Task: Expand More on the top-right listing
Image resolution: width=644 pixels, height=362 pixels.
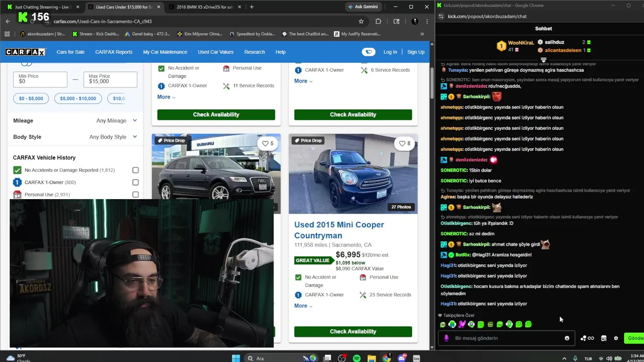Action: tap(303, 81)
